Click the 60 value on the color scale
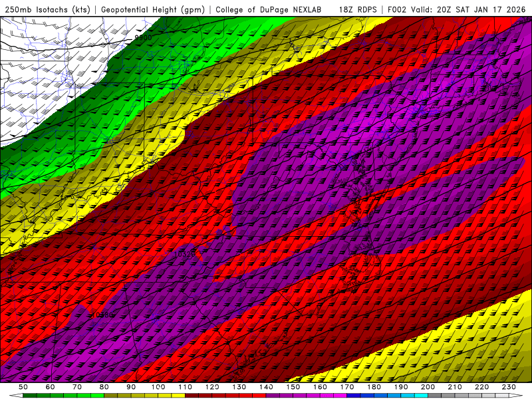532x399 pixels. pos(51,387)
